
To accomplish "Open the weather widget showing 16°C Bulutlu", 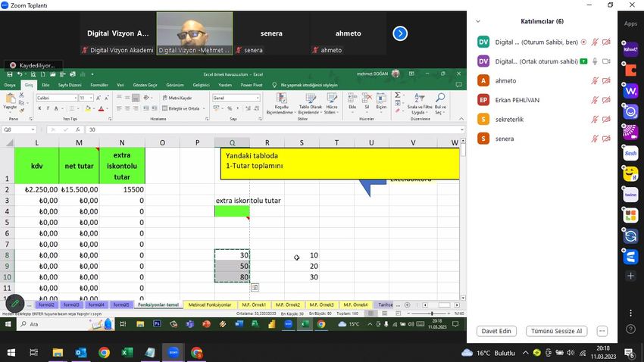I will coord(488,353).
